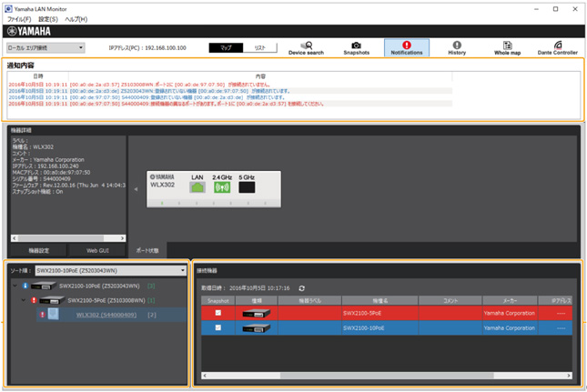Collapse the SWX2100-5PoE tree node

23,299
